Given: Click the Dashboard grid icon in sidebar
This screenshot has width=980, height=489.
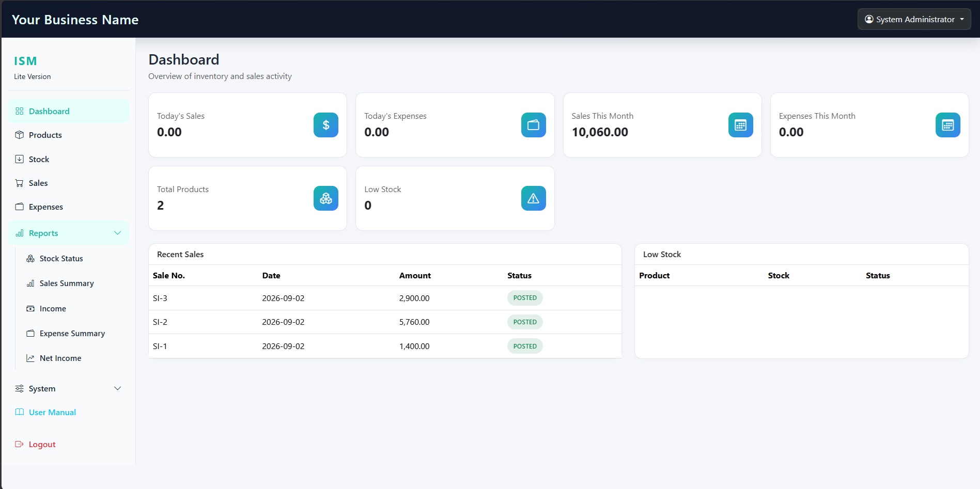Looking at the screenshot, I should pyautogui.click(x=20, y=111).
